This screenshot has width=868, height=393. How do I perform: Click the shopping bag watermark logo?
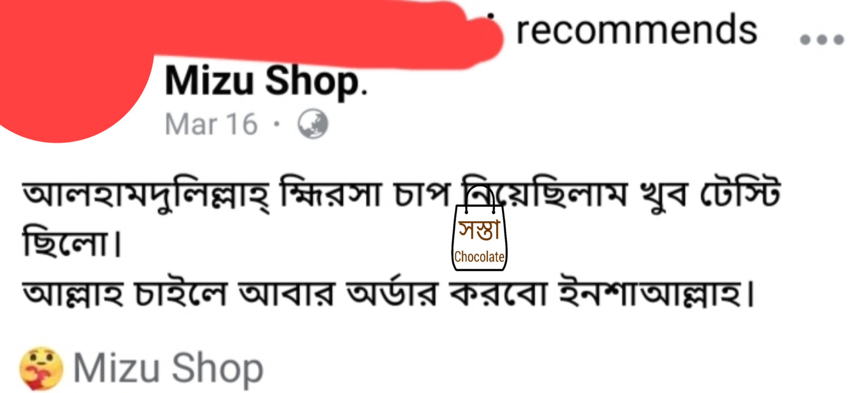(479, 228)
